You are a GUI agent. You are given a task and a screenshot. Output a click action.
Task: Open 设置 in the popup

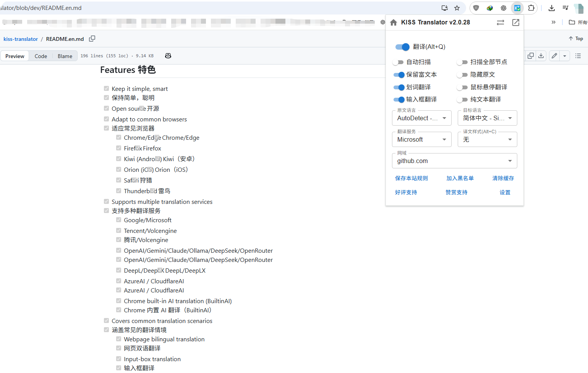tap(505, 192)
